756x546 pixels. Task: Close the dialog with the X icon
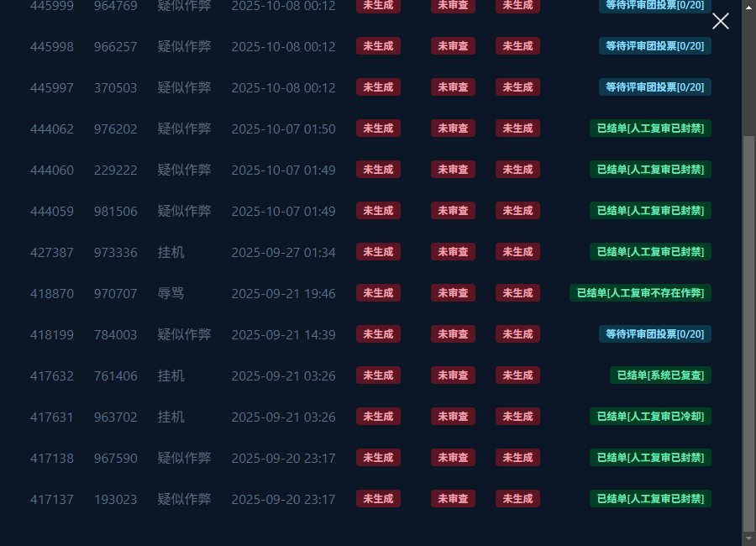pos(721,21)
